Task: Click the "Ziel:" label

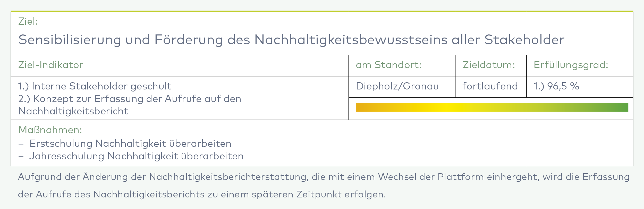Action: click(x=28, y=22)
